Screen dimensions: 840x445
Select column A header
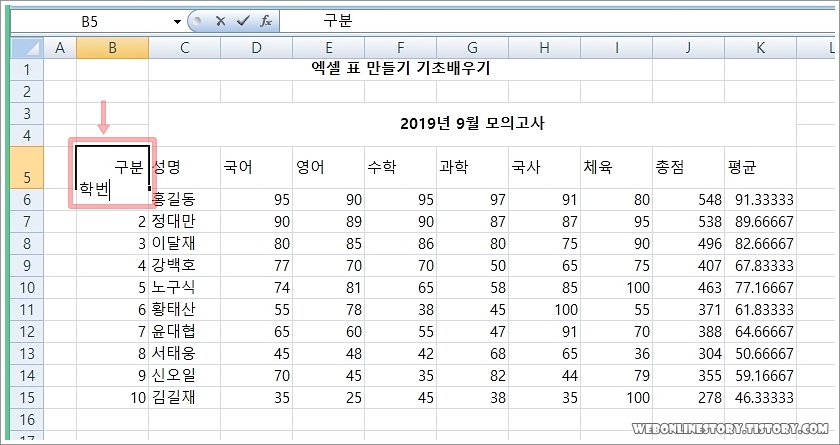pyautogui.click(x=60, y=48)
